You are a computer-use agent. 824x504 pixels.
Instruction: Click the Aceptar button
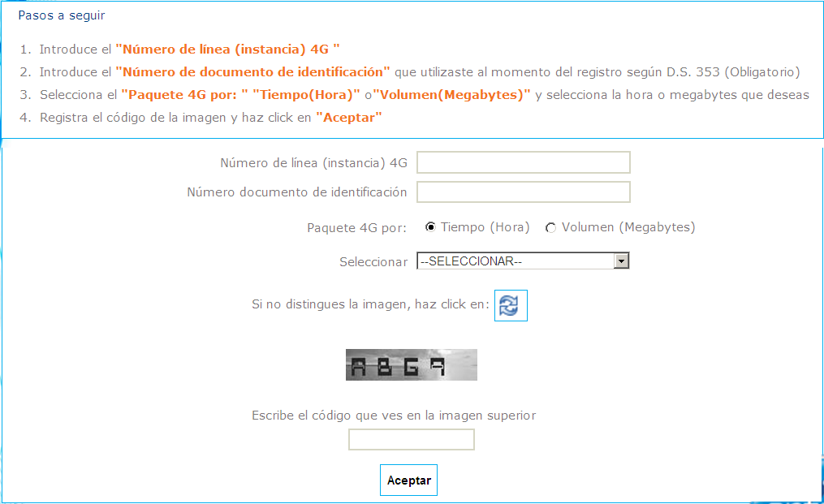409,480
